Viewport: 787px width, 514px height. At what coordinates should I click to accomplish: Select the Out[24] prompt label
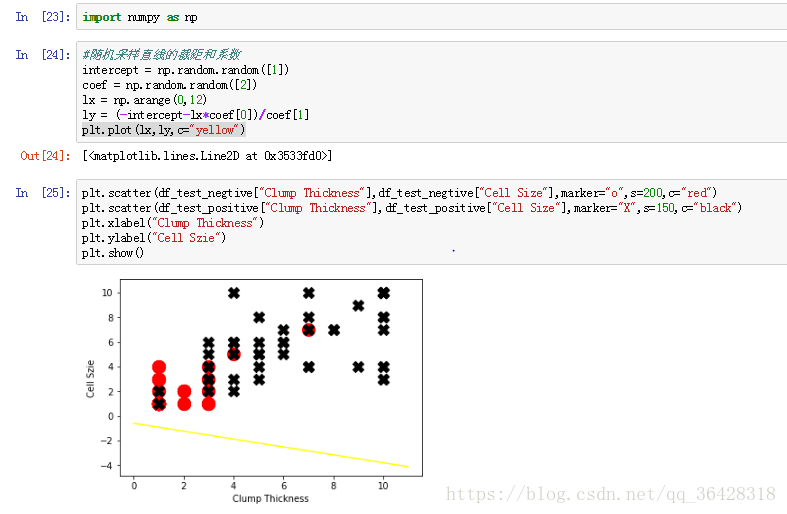pyautogui.click(x=45, y=156)
